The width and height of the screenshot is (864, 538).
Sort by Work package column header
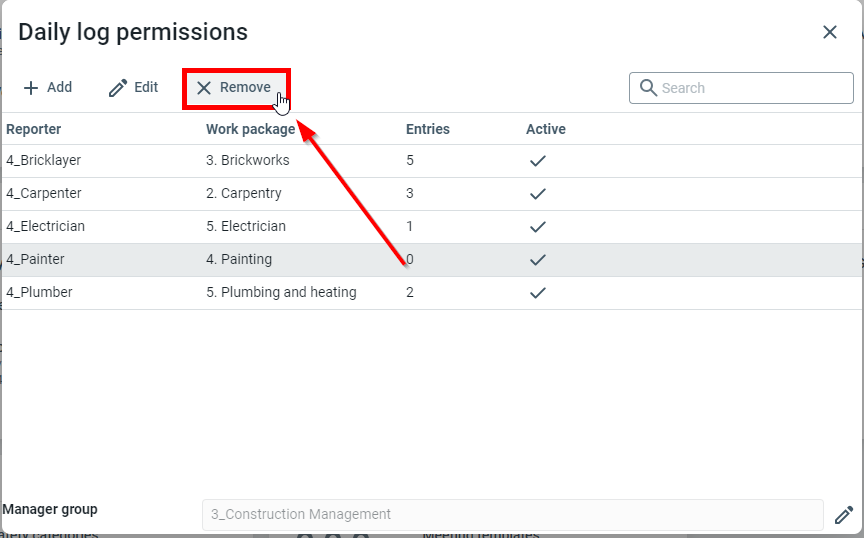pos(250,129)
